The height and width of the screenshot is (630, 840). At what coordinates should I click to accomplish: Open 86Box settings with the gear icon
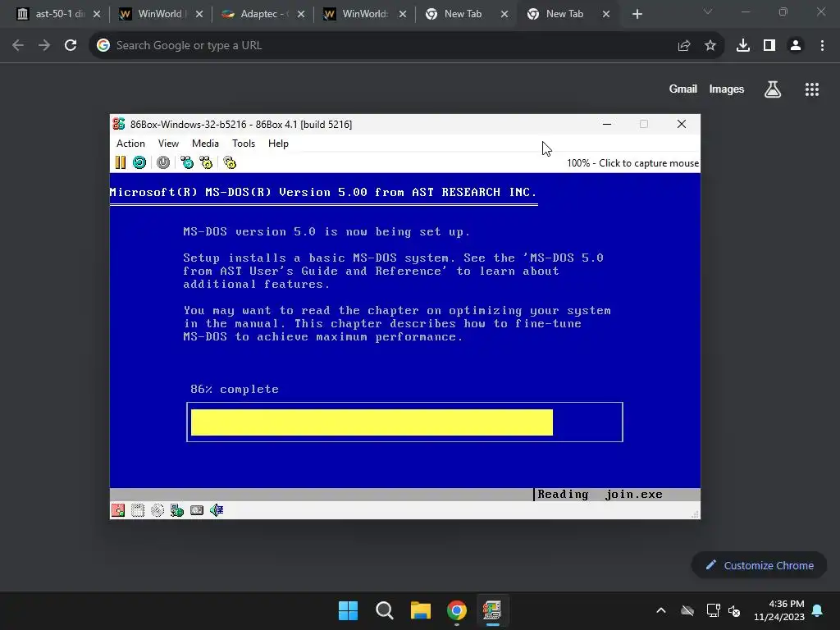(x=230, y=162)
